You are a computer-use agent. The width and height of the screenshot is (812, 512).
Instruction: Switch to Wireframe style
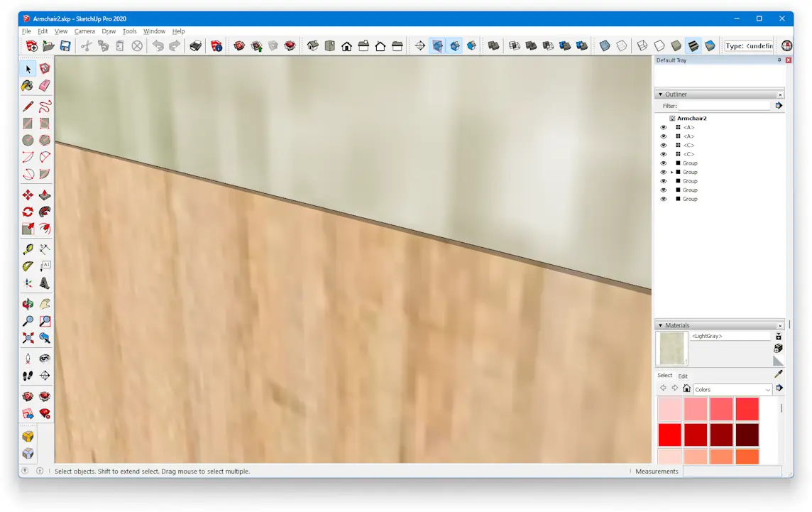pyautogui.click(x=642, y=46)
